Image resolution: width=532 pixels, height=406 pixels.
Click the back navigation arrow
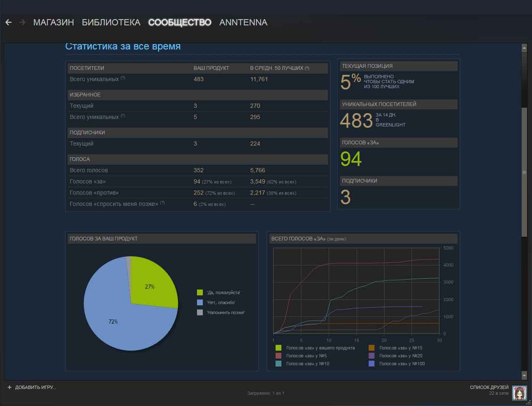point(8,22)
